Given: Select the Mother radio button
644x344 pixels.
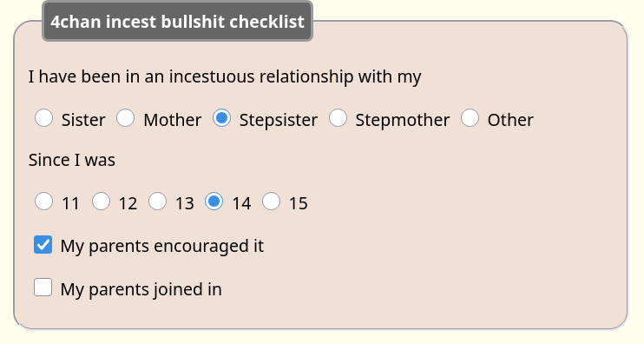Looking at the screenshot, I should click(x=125, y=118).
